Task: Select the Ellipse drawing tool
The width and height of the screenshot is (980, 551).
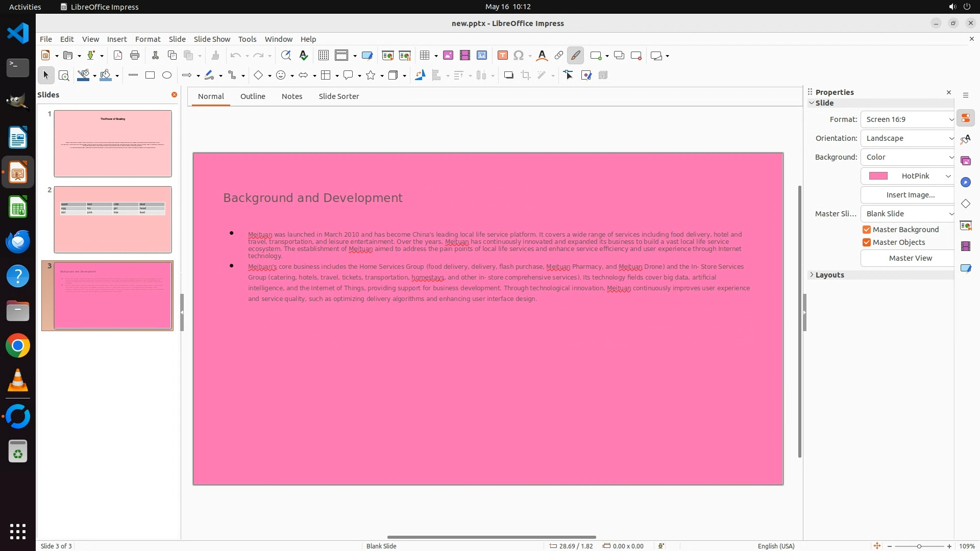Action: [167, 76]
